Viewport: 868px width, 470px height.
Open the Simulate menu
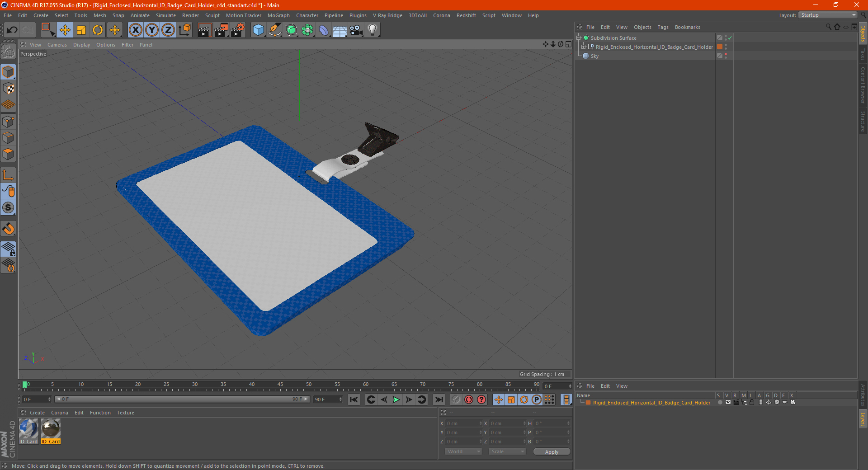[166, 15]
